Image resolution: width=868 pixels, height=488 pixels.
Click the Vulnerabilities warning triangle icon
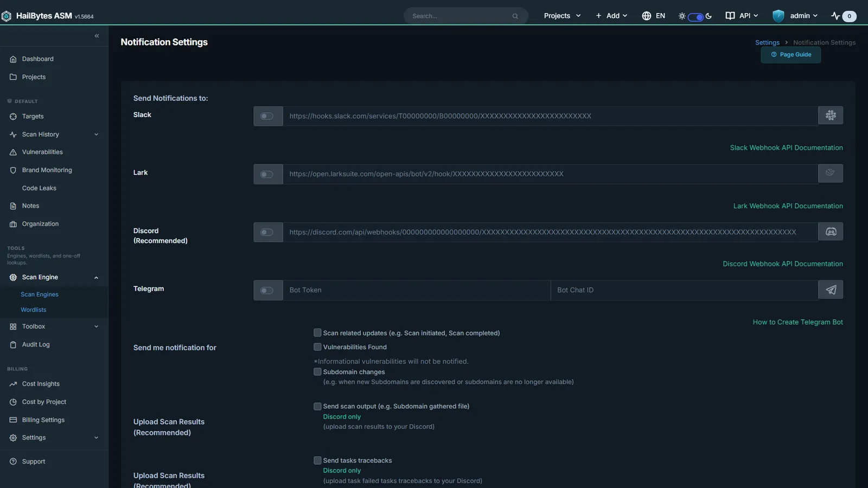tap(13, 152)
